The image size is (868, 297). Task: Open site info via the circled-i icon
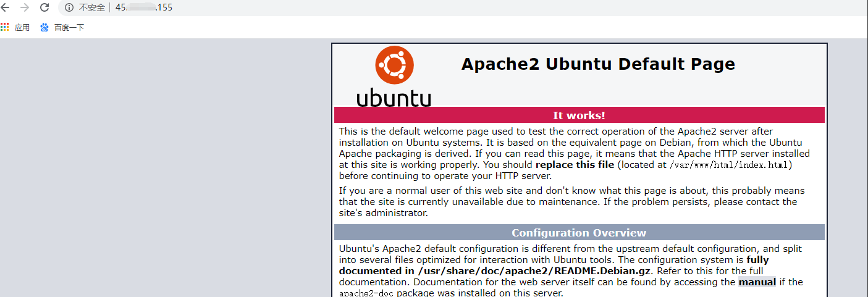[x=69, y=7]
